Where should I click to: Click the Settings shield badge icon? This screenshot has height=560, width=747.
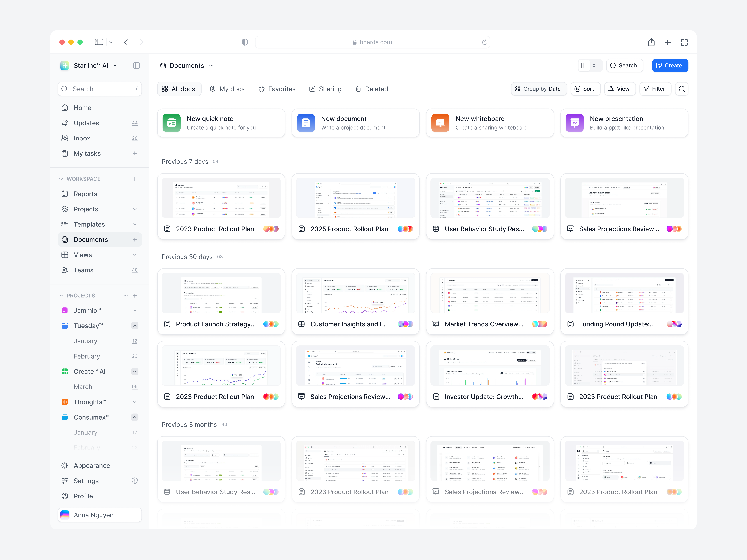(135, 481)
